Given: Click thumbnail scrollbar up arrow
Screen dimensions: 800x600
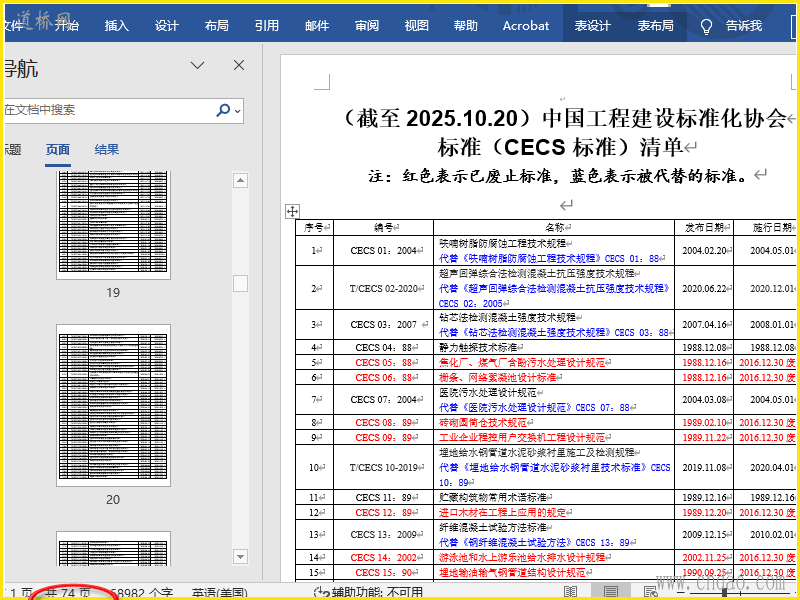Looking at the screenshot, I should tap(240, 180).
